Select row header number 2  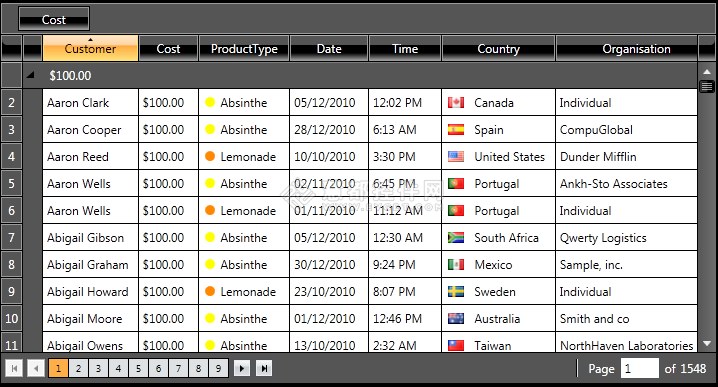[11, 103]
